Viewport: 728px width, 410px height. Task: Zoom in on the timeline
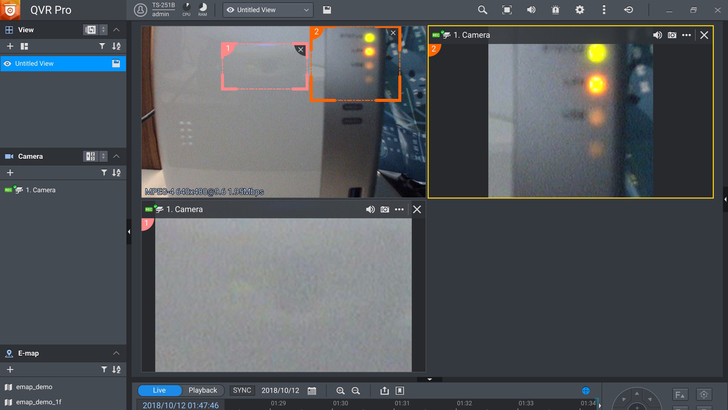tap(341, 390)
